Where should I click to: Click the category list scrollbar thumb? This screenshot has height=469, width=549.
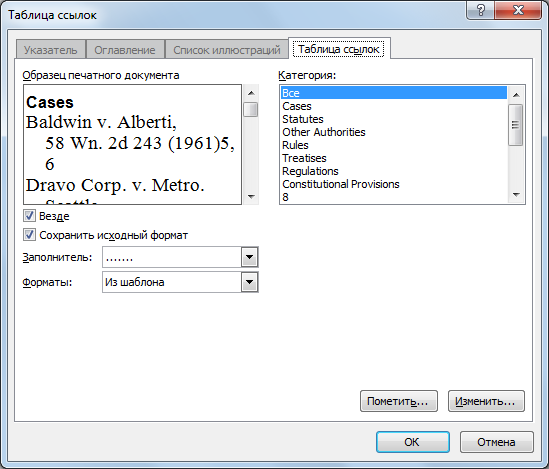[516, 125]
